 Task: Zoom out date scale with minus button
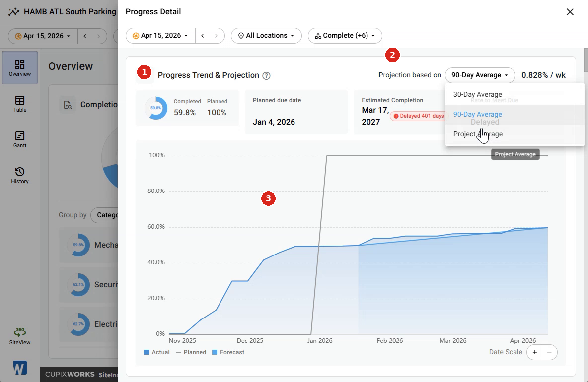click(x=549, y=352)
